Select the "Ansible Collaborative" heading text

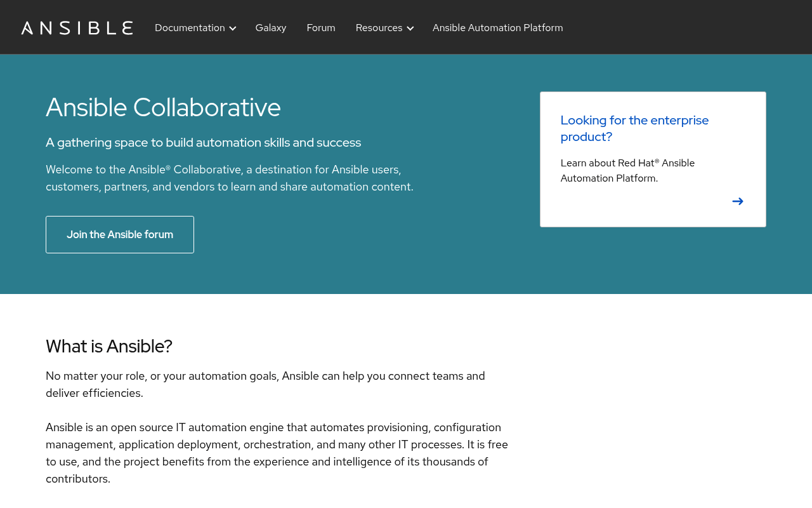point(163,107)
